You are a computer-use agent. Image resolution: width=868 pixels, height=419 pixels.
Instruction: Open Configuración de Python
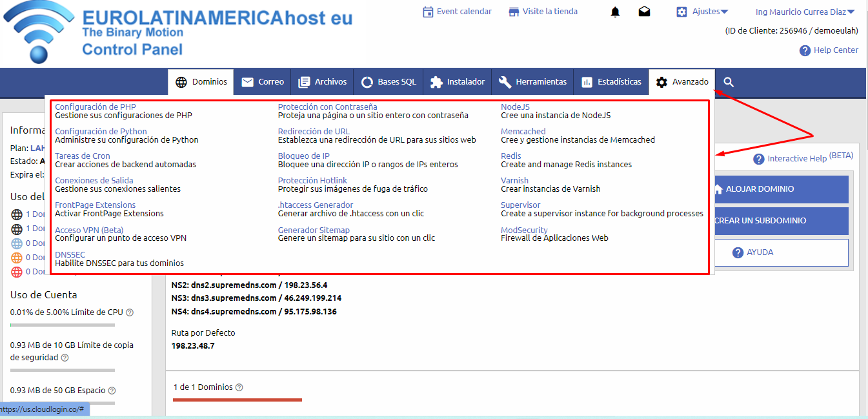click(x=101, y=132)
